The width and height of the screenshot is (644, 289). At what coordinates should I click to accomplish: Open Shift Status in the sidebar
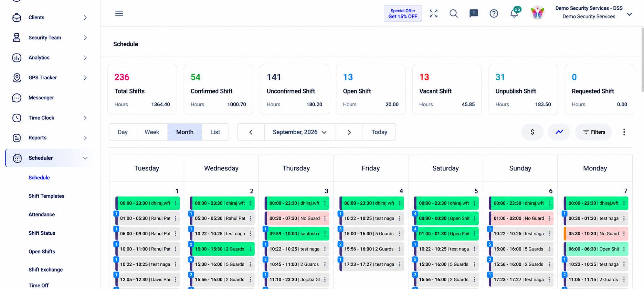42,233
